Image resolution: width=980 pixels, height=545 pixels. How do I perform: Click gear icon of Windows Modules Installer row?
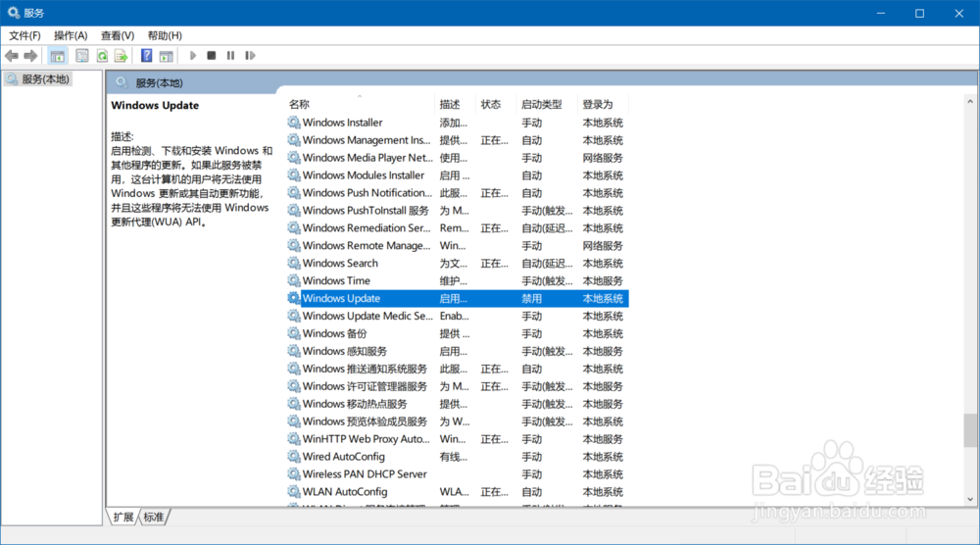point(294,175)
